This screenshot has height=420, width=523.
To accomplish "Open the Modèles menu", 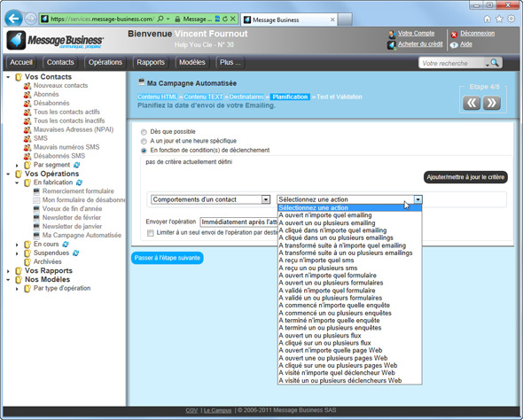I will (x=192, y=62).
